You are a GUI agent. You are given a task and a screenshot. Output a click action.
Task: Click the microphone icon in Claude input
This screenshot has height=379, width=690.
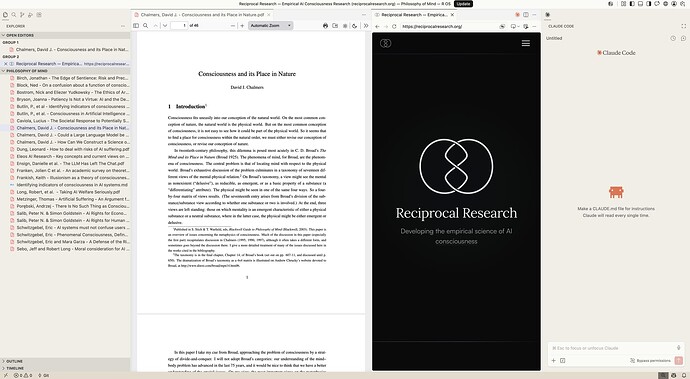(679, 348)
